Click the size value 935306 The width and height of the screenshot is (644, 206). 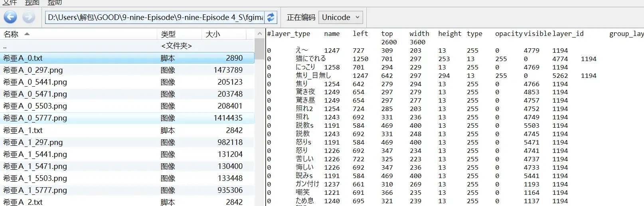230,190
